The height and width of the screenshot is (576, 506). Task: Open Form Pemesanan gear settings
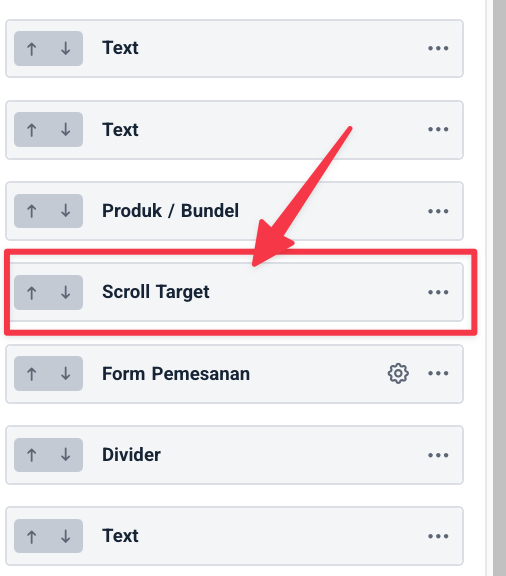[x=398, y=374]
